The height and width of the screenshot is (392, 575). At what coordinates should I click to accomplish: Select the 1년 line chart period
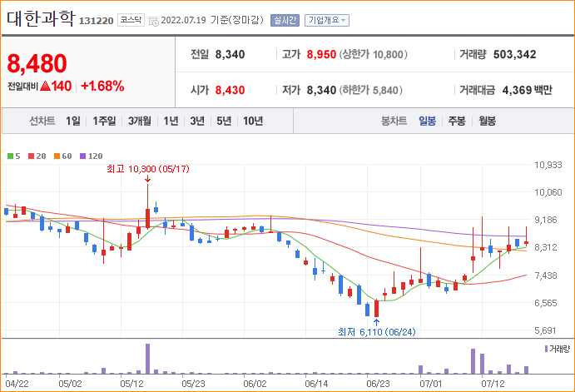coord(171,121)
